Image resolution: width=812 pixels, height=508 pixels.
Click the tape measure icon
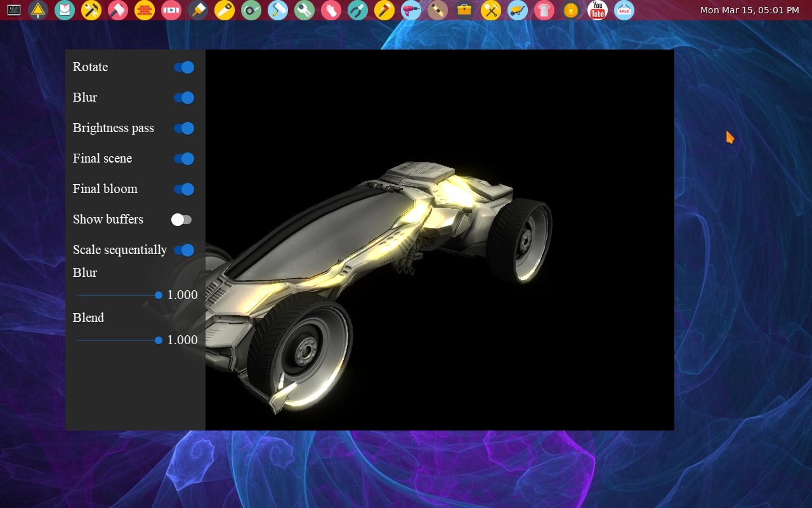(251, 10)
